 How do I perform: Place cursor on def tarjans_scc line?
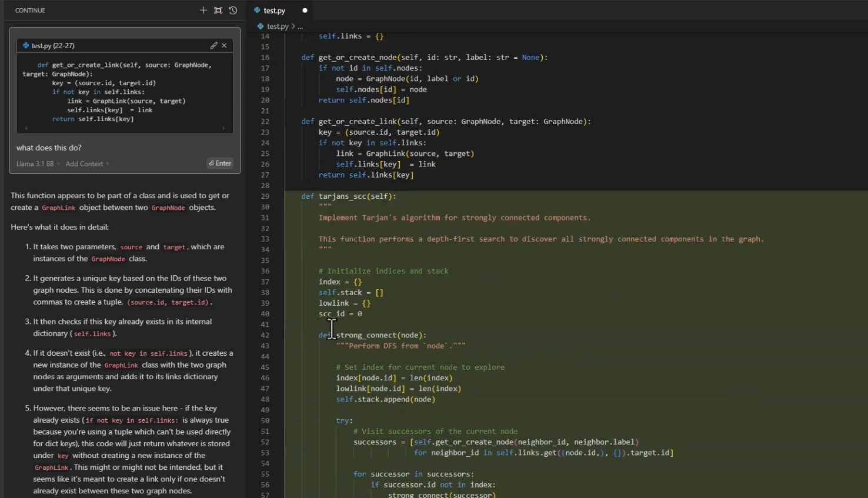click(x=349, y=196)
